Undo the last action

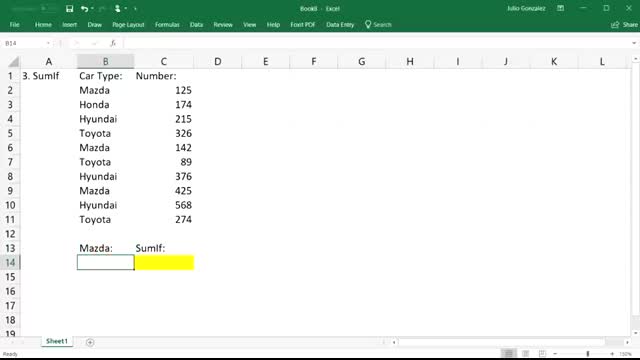[x=84, y=9]
